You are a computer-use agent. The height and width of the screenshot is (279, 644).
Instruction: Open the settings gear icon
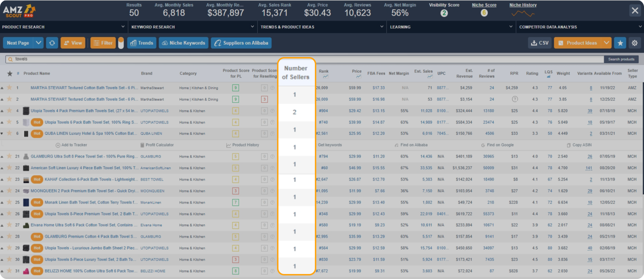pos(634,43)
